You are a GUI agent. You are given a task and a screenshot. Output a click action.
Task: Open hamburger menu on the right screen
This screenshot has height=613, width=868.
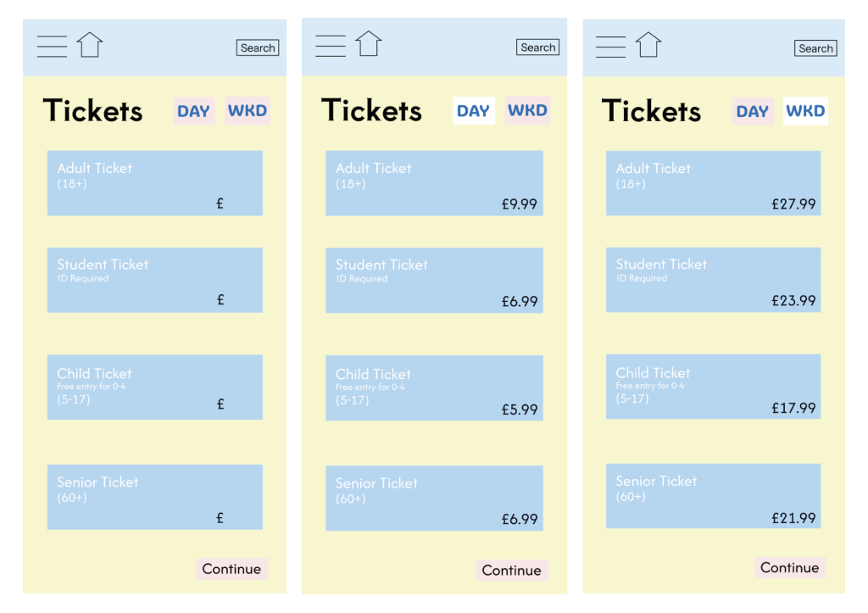tap(610, 46)
